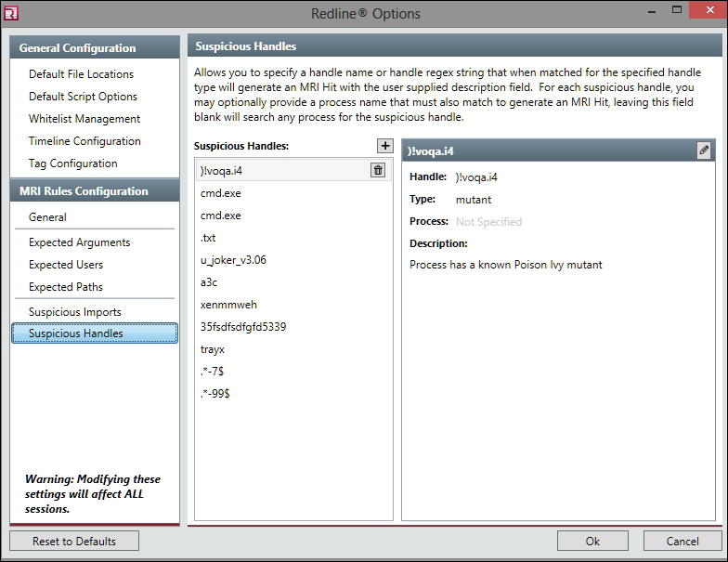Click the Poison Ivy mutant description text
This screenshot has height=562, width=728.
pyautogui.click(x=505, y=265)
